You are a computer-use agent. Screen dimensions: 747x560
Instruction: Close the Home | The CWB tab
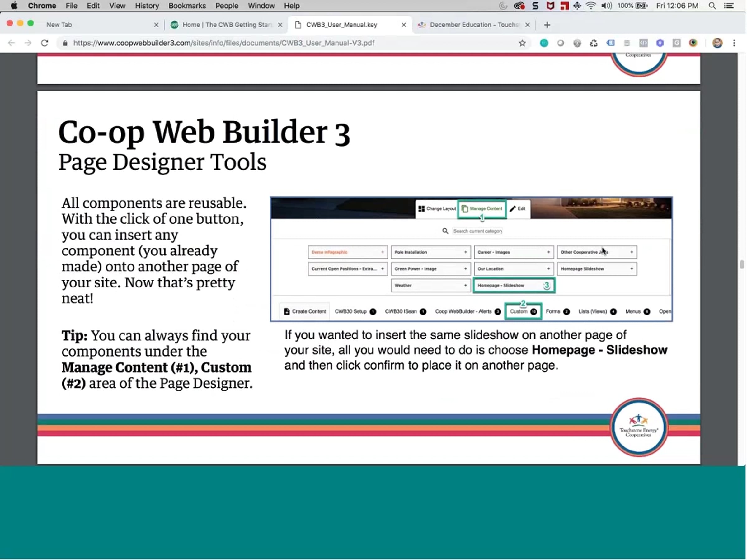pos(280,25)
